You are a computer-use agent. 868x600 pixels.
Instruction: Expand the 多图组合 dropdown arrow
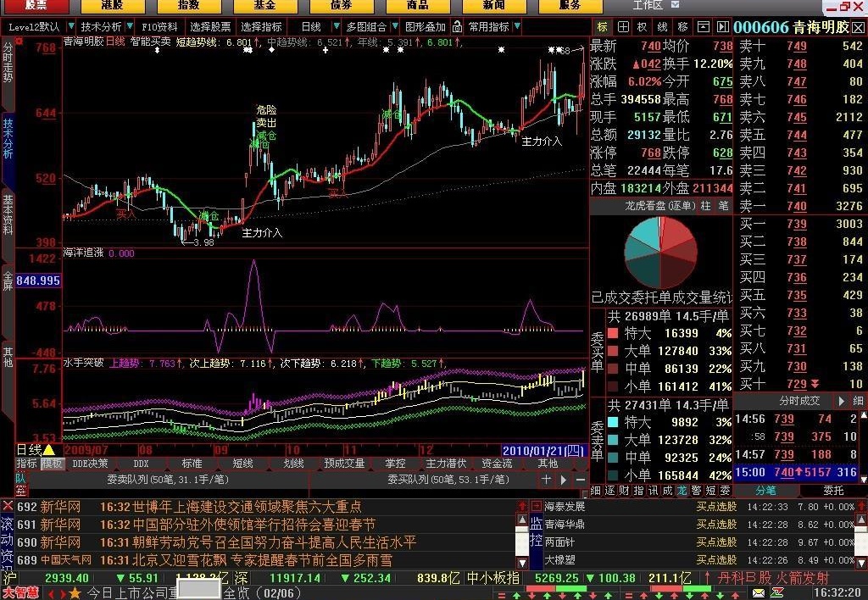395,26
